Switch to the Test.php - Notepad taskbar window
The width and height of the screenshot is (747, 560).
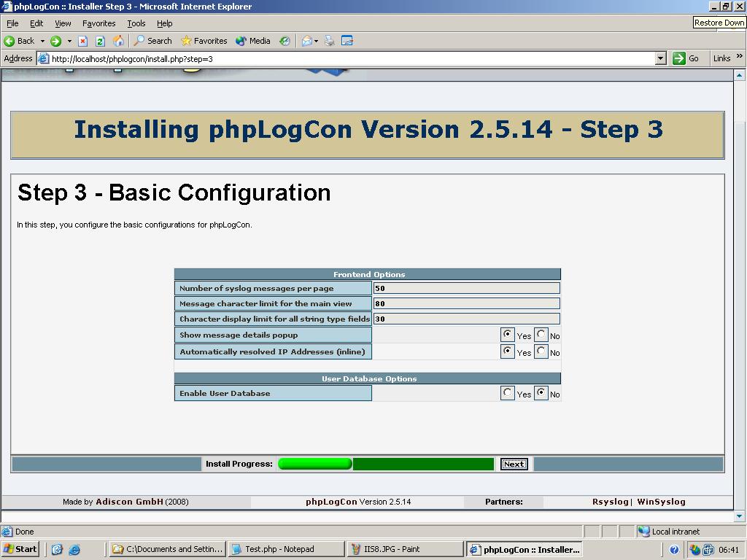[x=286, y=549]
